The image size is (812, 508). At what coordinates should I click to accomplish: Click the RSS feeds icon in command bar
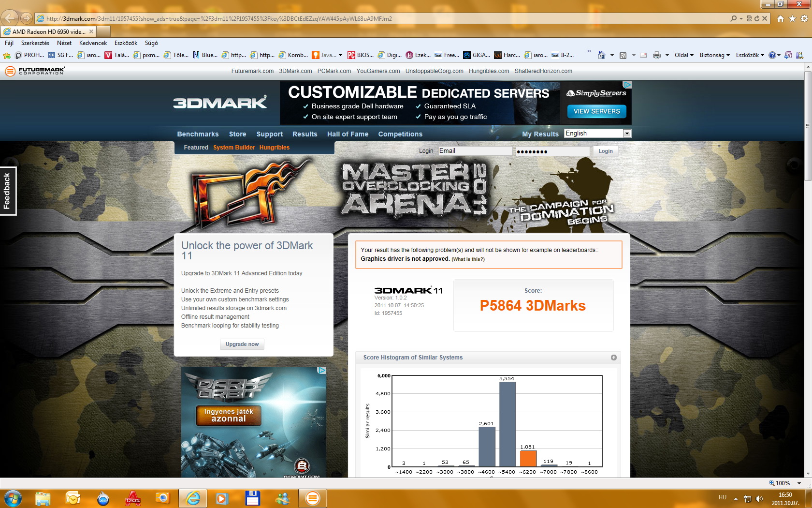click(623, 55)
